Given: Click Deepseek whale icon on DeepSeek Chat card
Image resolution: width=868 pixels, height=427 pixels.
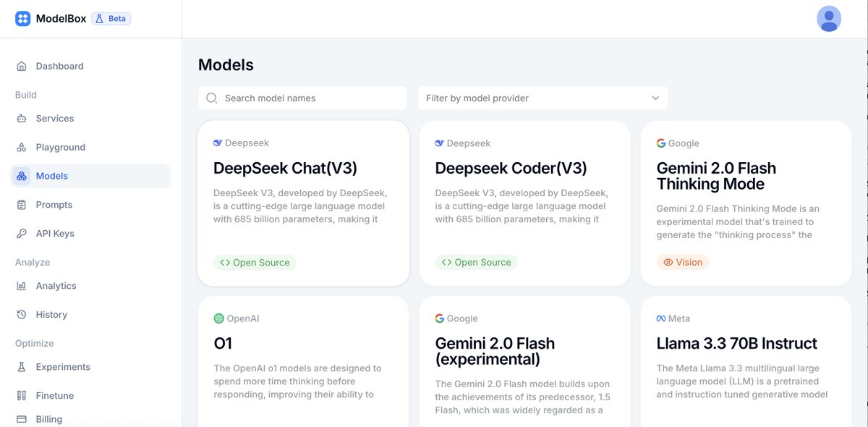Looking at the screenshot, I should click(x=218, y=143).
